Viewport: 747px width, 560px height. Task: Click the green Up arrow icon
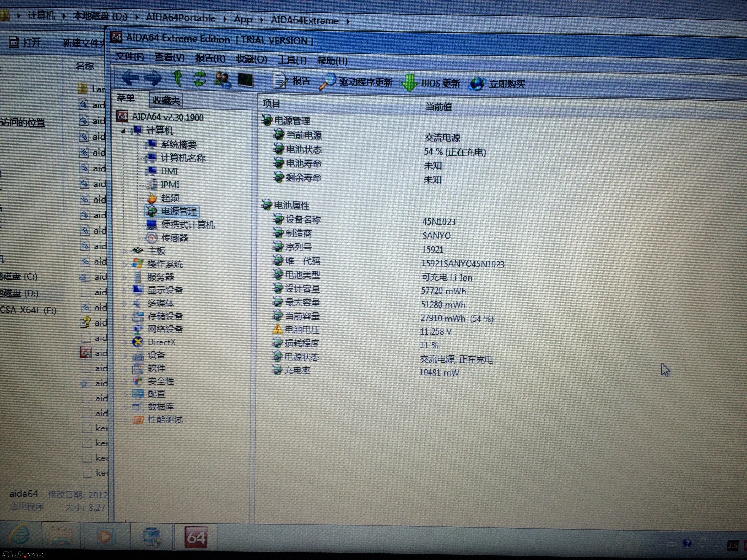coord(178,78)
